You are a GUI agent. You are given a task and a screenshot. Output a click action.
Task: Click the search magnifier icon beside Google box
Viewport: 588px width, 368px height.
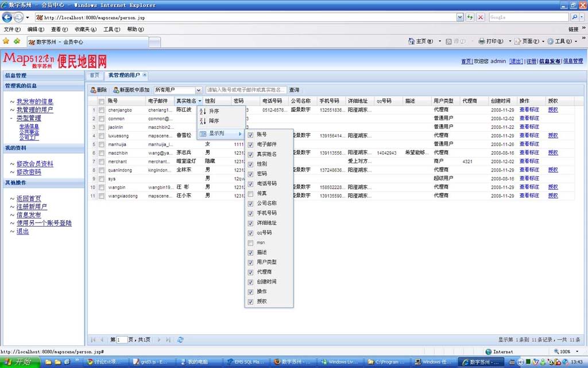574,17
